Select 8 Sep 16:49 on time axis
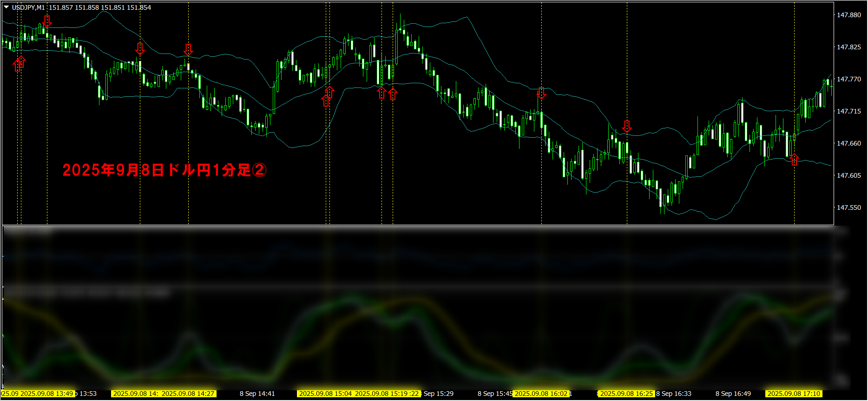 (x=733, y=394)
